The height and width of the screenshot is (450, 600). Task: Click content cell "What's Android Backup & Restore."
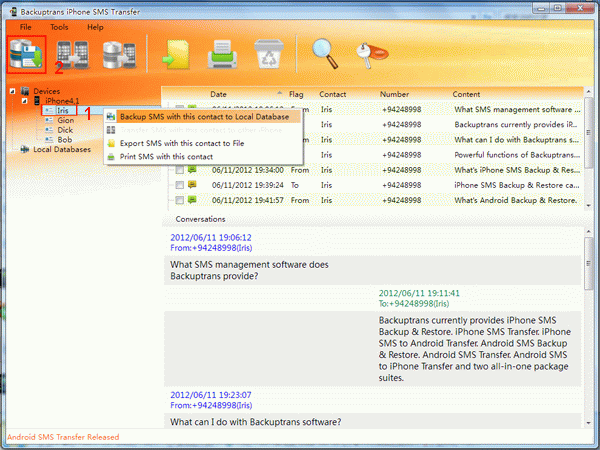(515, 200)
